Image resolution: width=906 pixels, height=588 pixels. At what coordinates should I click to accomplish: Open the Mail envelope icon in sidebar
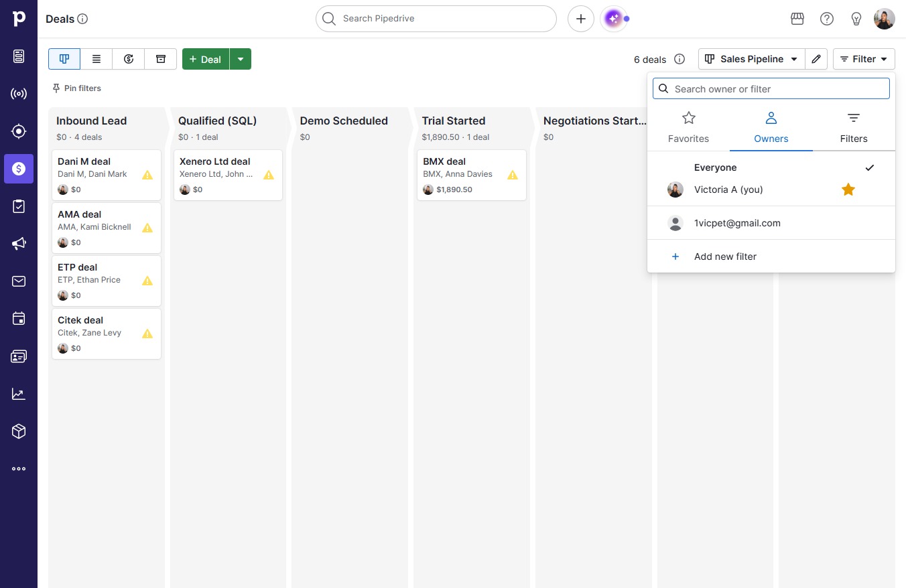click(x=19, y=281)
